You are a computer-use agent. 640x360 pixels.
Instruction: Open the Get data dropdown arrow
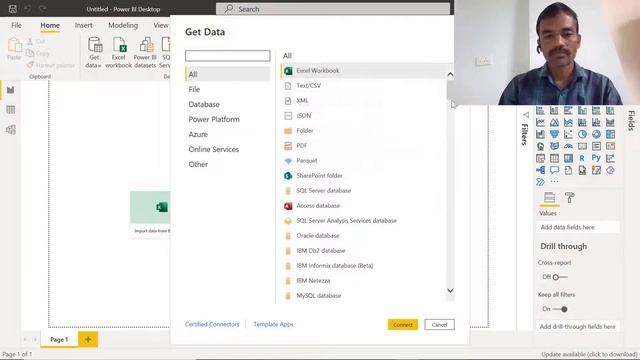(99, 66)
